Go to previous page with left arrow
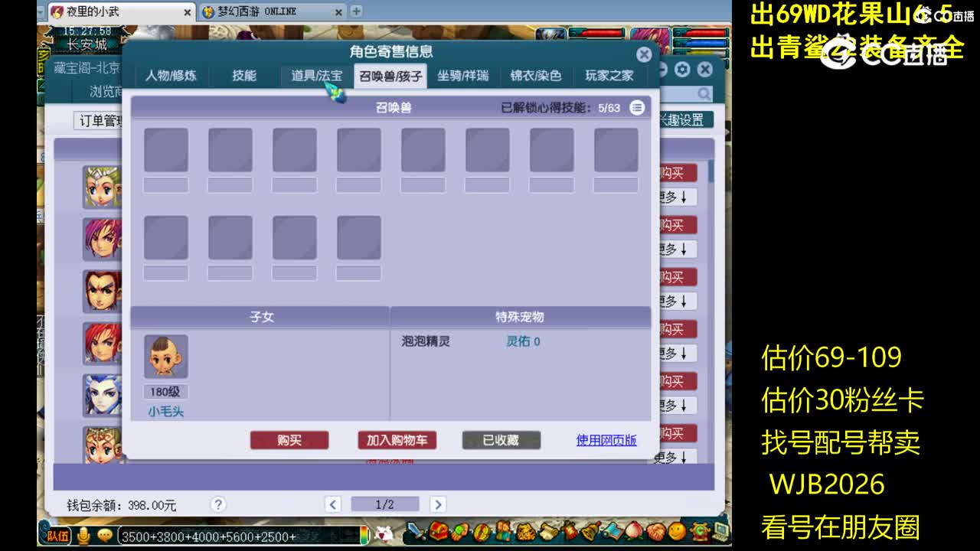Viewport: 980px width, 551px height. point(332,504)
